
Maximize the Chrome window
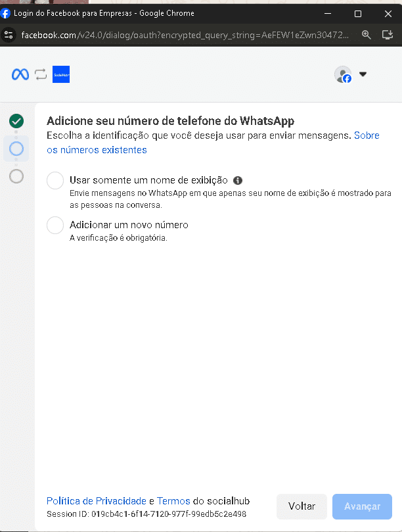click(x=358, y=14)
